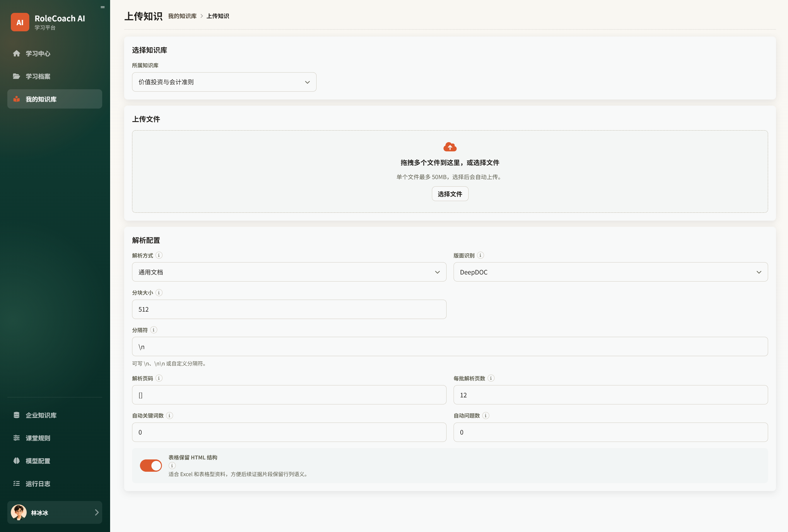Open the 所属知识库 dropdown
The image size is (788, 532).
click(x=224, y=82)
